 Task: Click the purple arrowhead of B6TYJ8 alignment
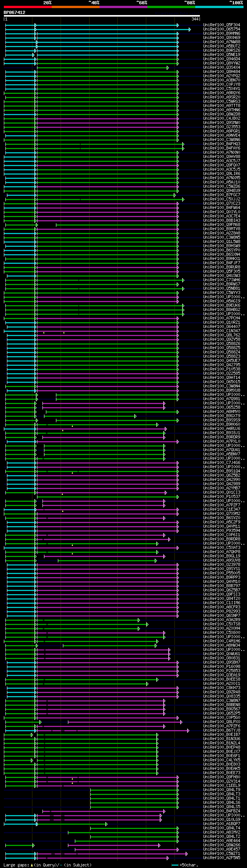pyautogui.click(x=188, y=730)
